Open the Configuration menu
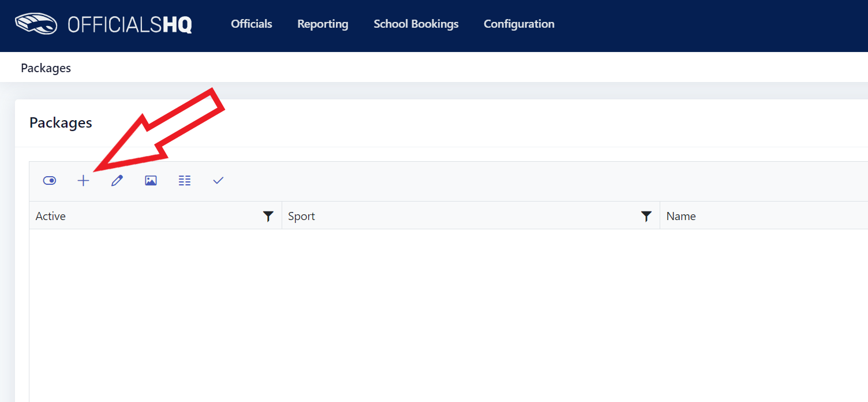Viewport: 868px width, 402px height. point(519,24)
